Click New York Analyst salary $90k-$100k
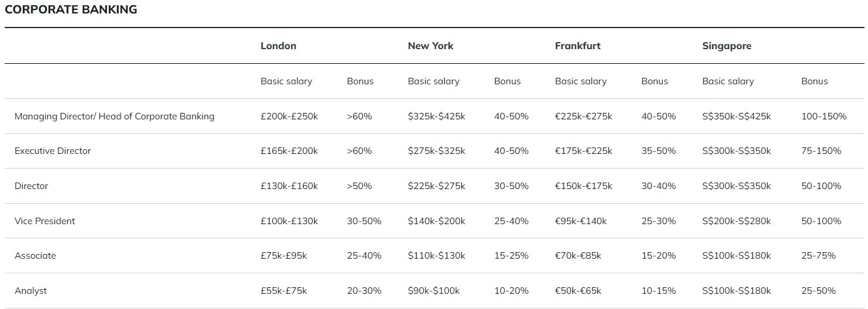This screenshot has width=868, height=309. tap(434, 291)
